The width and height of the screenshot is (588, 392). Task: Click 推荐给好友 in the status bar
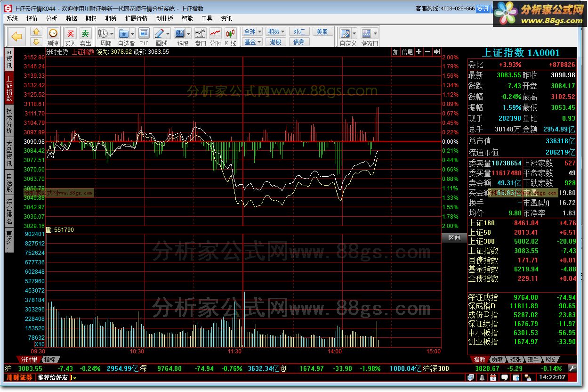(x=53, y=377)
